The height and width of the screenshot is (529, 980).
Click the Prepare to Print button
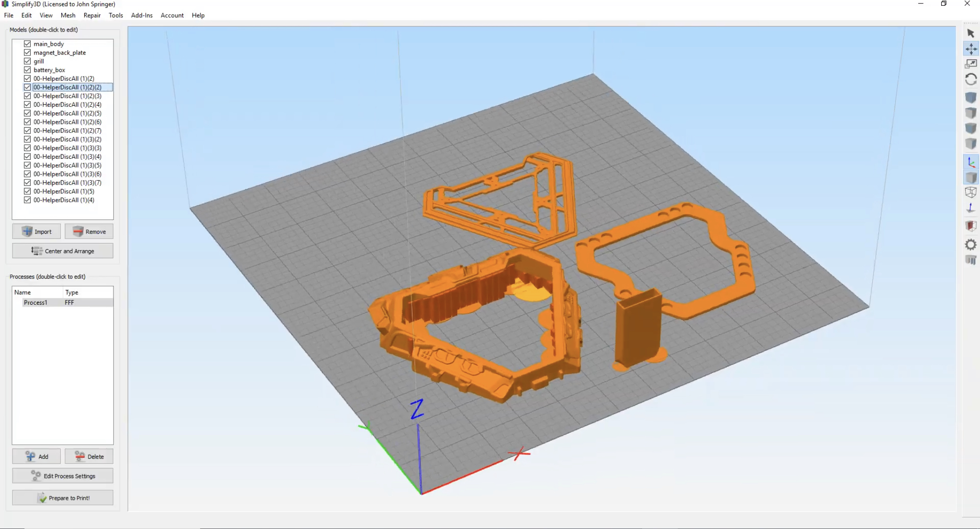point(63,498)
